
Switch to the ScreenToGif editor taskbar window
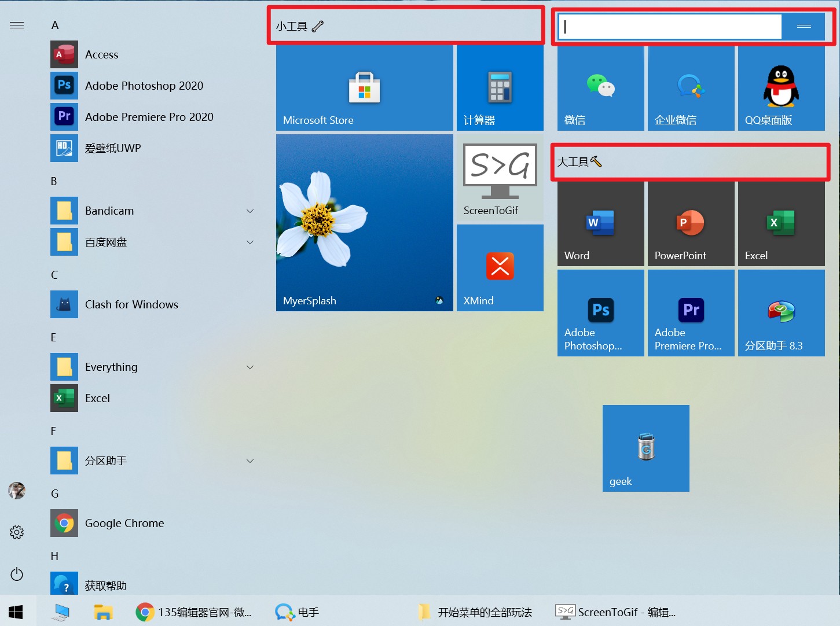(615, 612)
